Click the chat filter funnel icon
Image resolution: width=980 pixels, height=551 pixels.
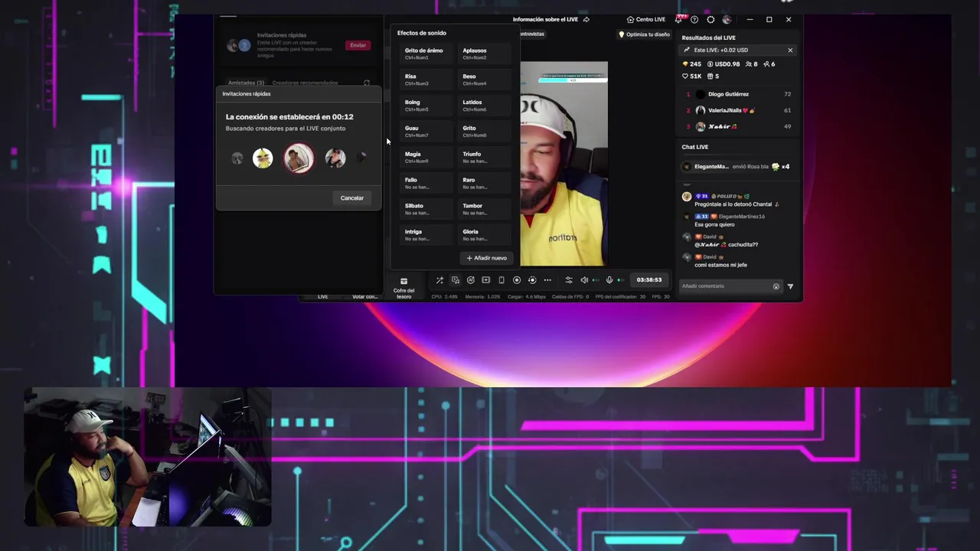[x=790, y=286]
